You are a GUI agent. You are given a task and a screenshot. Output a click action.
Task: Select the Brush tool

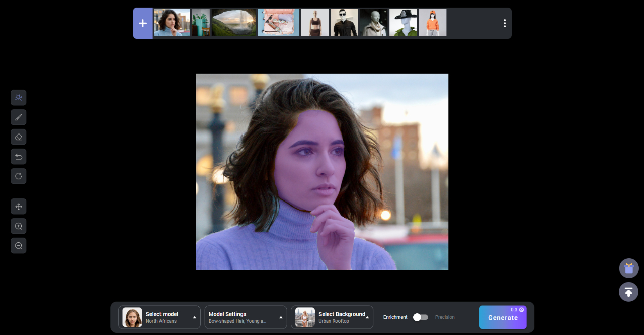coord(18,117)
